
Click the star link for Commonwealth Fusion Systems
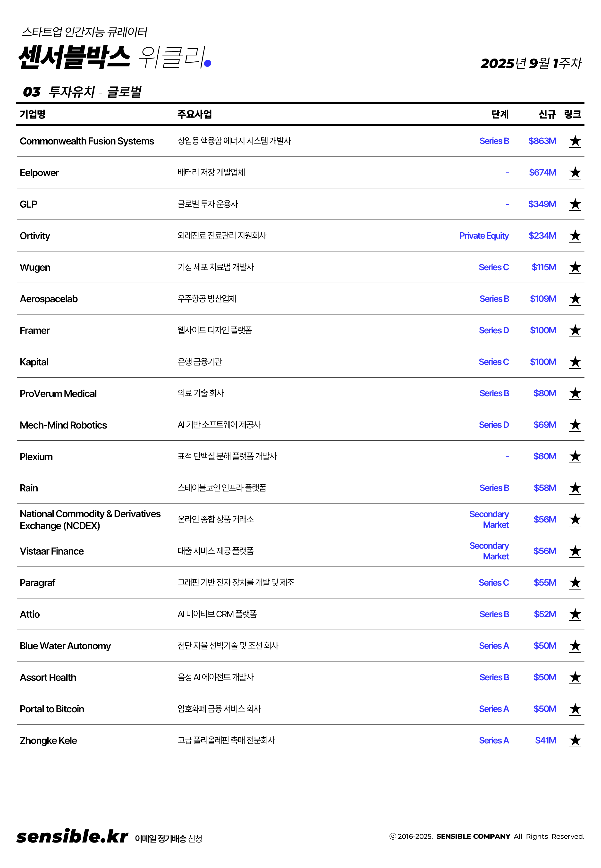(575, 141)
